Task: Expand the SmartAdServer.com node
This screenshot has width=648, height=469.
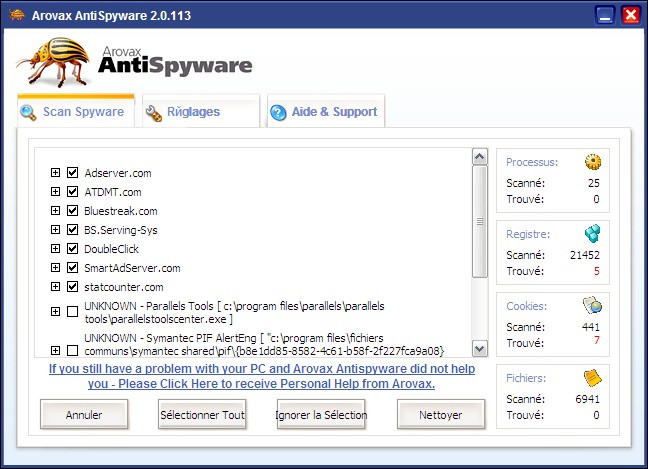Action: click(x=55, y=267)
